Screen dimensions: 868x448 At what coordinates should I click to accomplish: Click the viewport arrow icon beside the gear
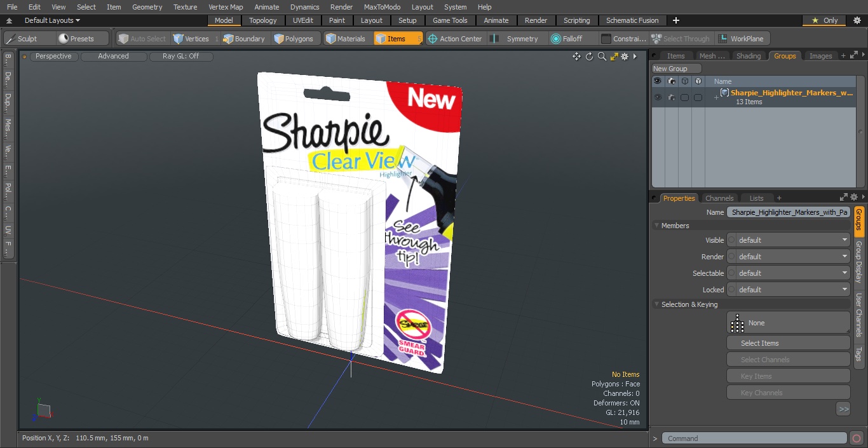point(635,57)
